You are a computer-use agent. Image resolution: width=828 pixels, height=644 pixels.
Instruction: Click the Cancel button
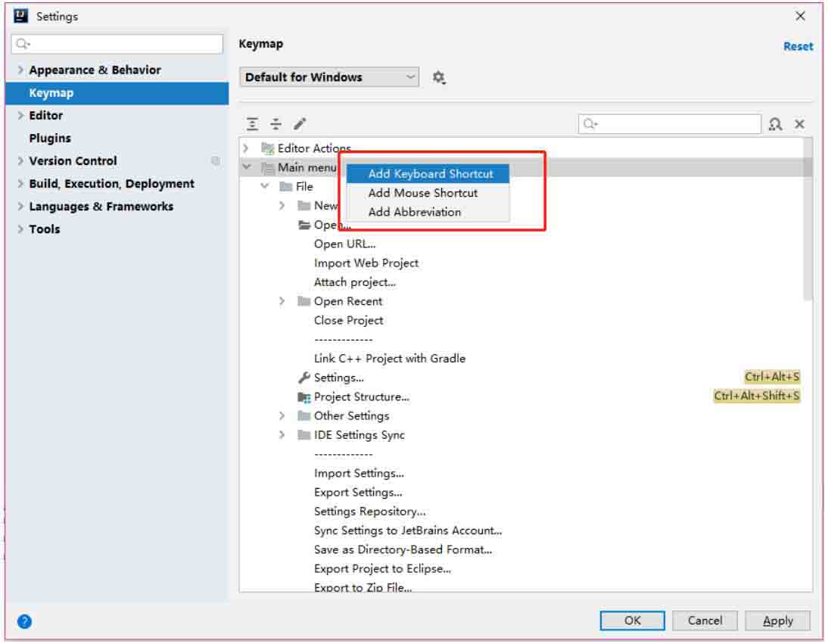click(x=705, y=621)
